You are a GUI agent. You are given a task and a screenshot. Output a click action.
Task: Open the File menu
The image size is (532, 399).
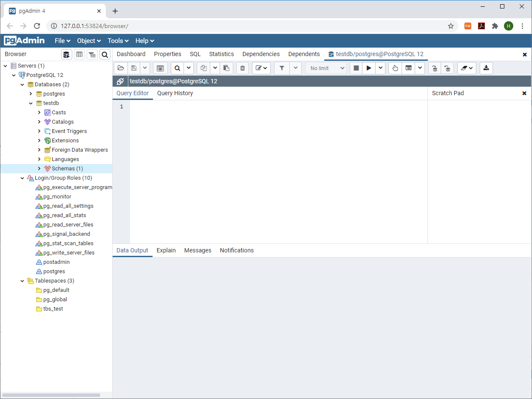pos(62,41)
